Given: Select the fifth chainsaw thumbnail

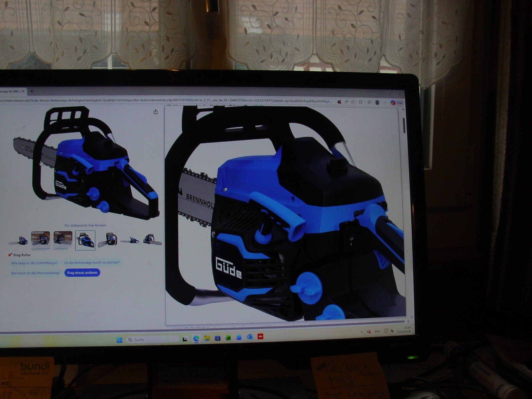Looking at the screenshot, I should [x=108, y=240].
